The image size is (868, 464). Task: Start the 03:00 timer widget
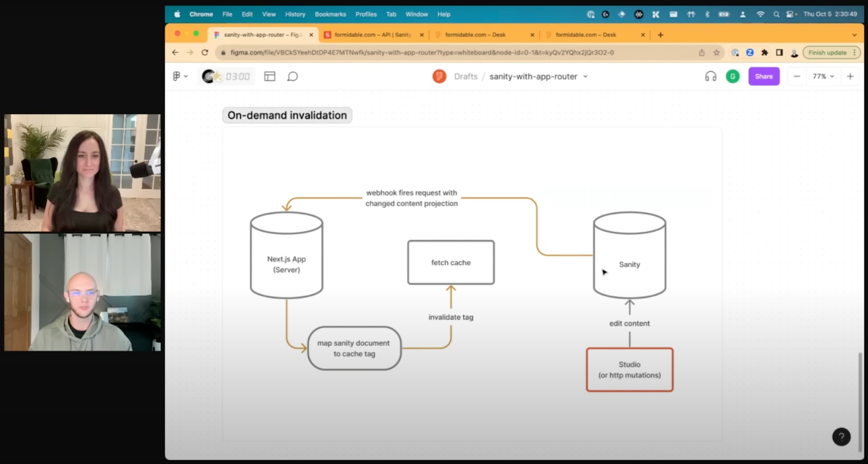pos(226,77)
